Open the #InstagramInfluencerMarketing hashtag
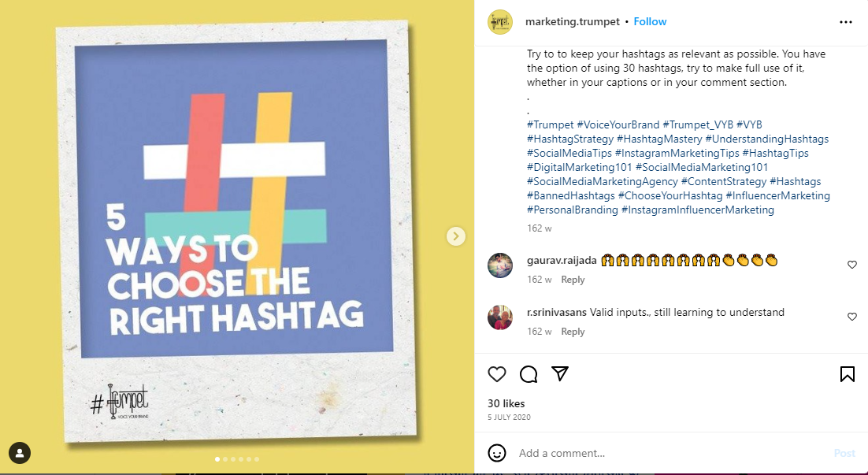Viewport: 868px width, 475px height. (697, 210)
